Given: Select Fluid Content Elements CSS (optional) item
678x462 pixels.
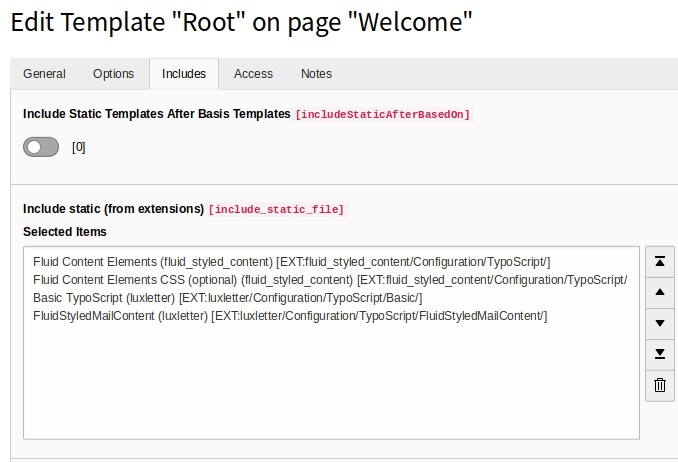Looking at the screenshot, I should 331,280.
